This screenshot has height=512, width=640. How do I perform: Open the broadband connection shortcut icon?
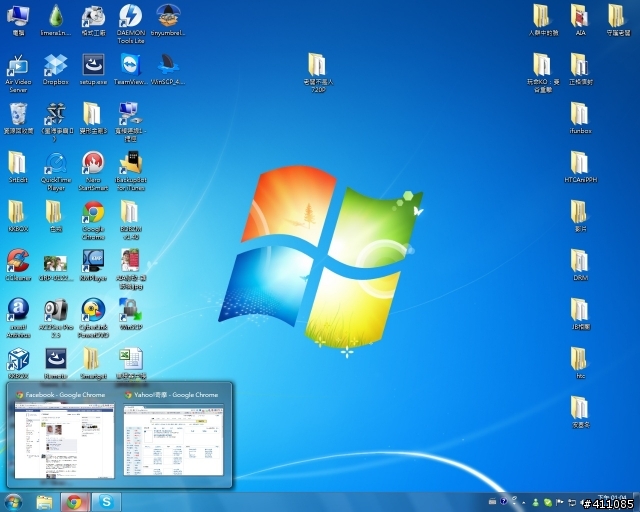click(131, 122)
